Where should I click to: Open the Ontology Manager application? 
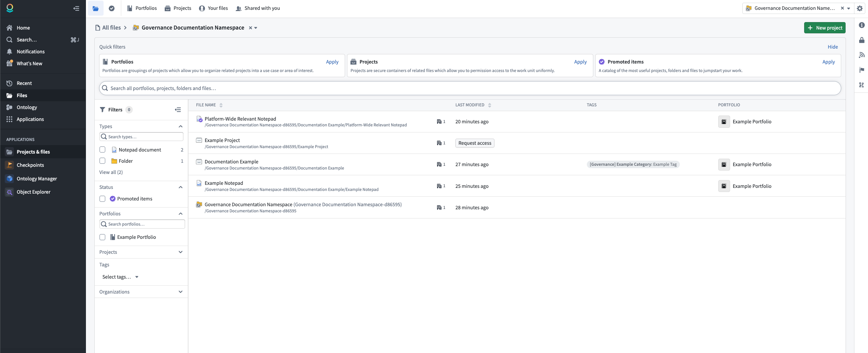click(37, 178)
